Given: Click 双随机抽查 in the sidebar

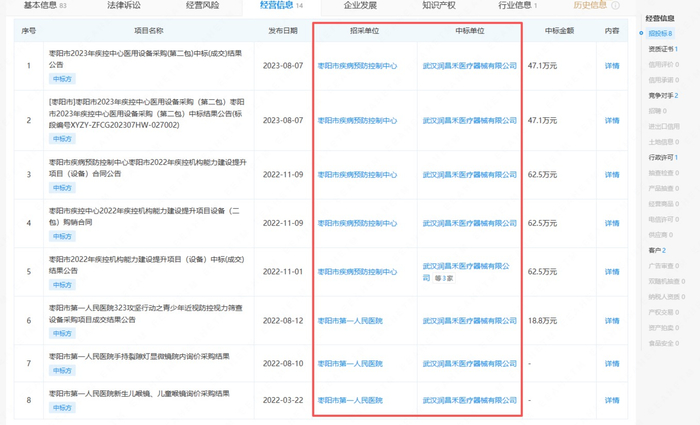Looking at the screenshot, I should click(667, 281).
